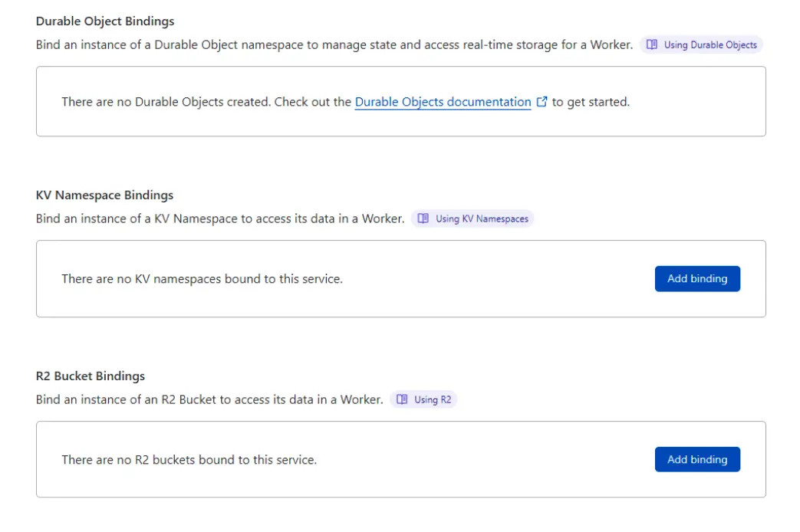Click the book icon in Using KV Namespaces badge
The width and height of the screenshot is (800, 532).
423,218
